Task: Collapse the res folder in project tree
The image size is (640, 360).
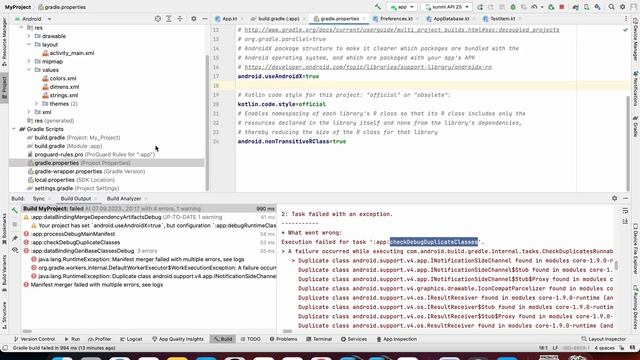Action: (22, 28)
